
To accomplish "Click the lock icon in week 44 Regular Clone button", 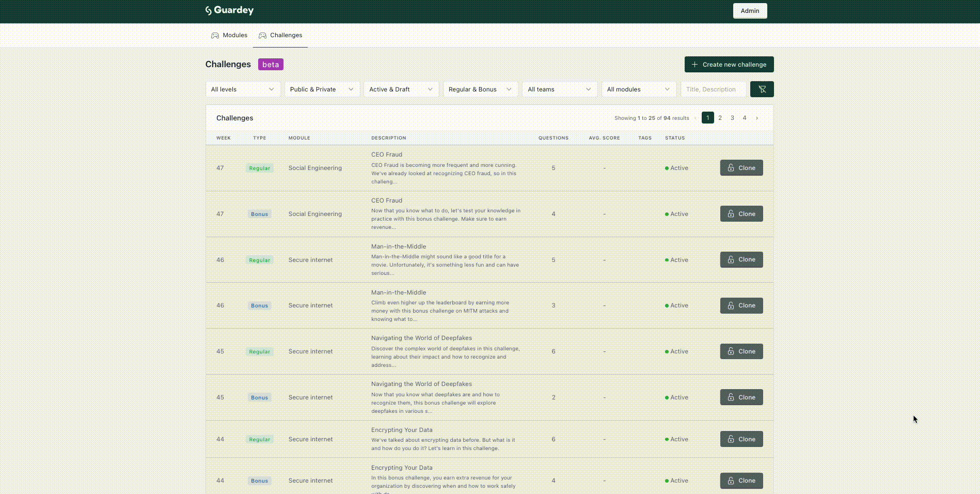I will 731,439.
